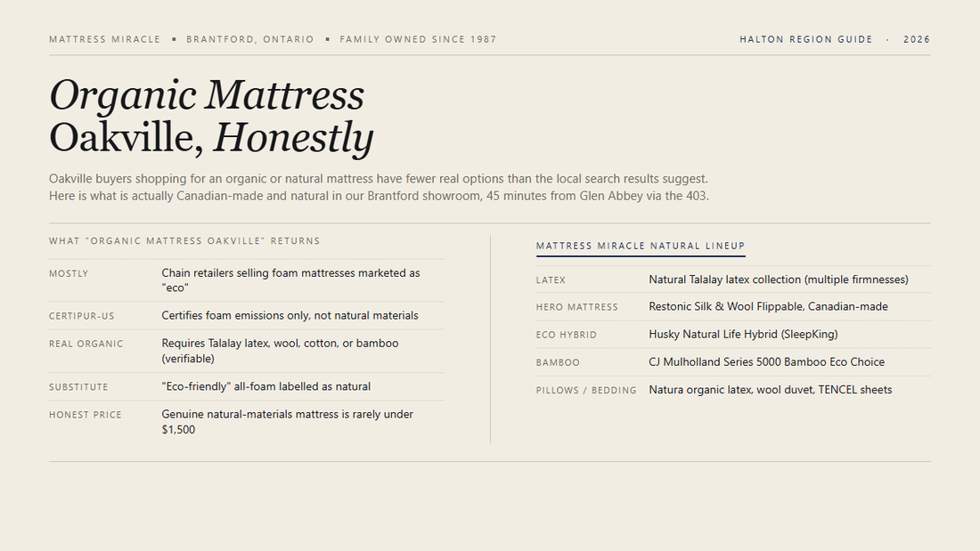Click 'BRANTFORD, ONTARIO' in the header
This screenshot has height=551, width=980.
point(250,39)
